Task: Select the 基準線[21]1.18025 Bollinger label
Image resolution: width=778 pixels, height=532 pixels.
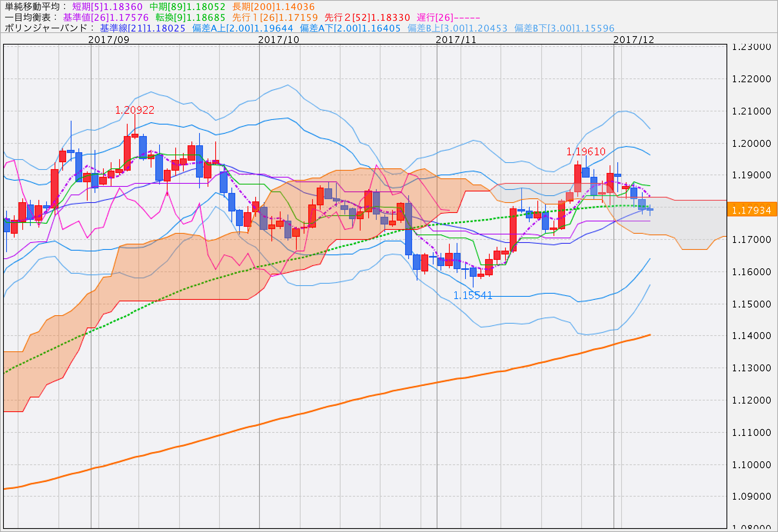Action: (x=143, y=28)
